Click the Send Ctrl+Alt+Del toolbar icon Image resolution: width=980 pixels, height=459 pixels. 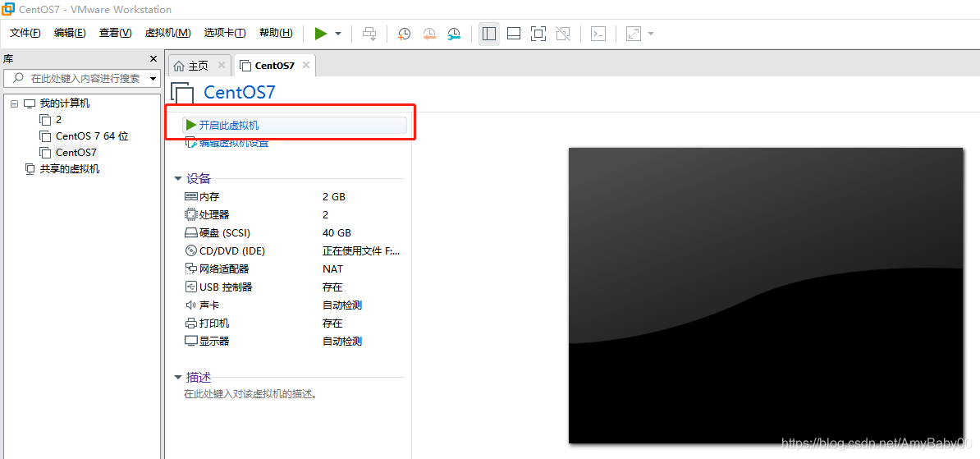(370, 34)
